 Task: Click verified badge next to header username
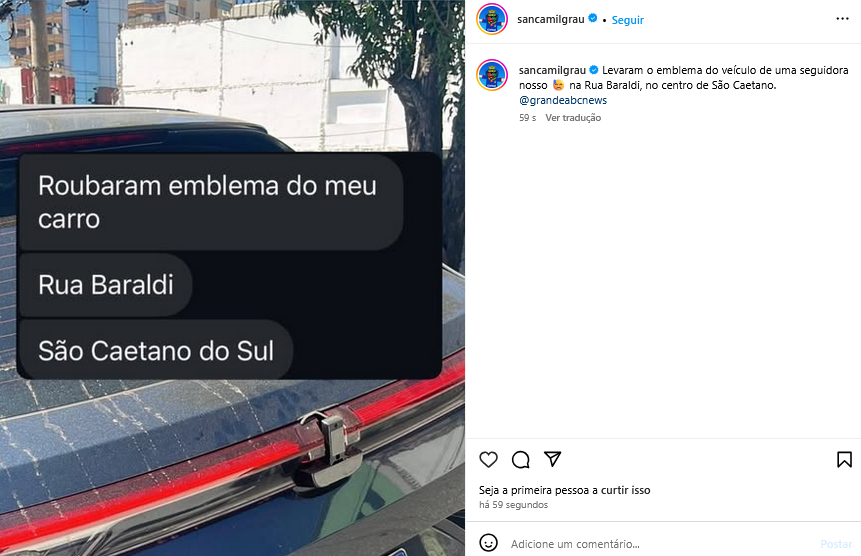click(592, 18)
